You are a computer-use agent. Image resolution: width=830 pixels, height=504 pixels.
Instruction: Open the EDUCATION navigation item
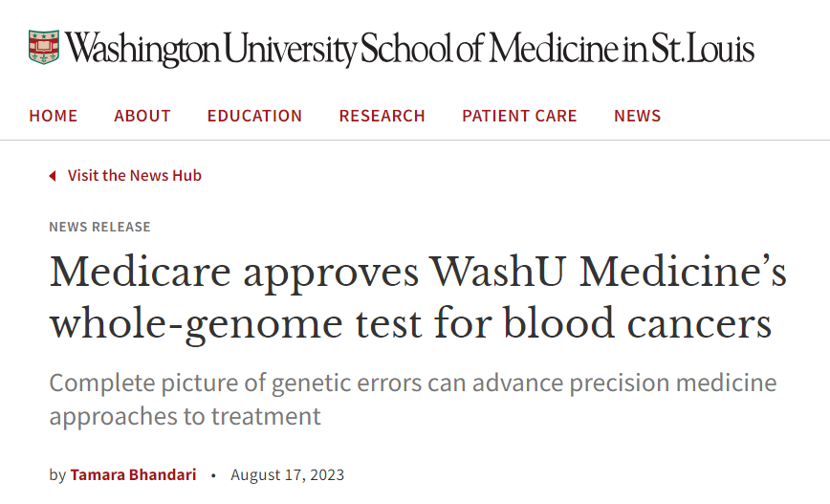coord(254,116)
